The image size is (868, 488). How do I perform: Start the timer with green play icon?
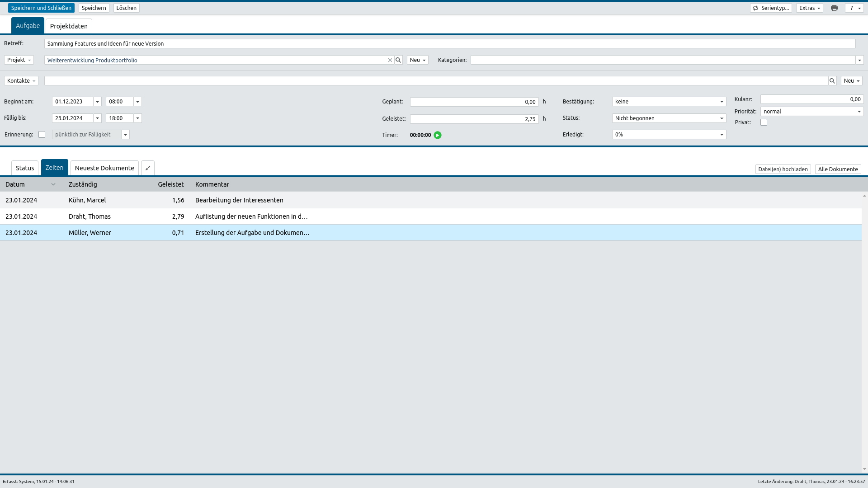[x=438, y=135]
